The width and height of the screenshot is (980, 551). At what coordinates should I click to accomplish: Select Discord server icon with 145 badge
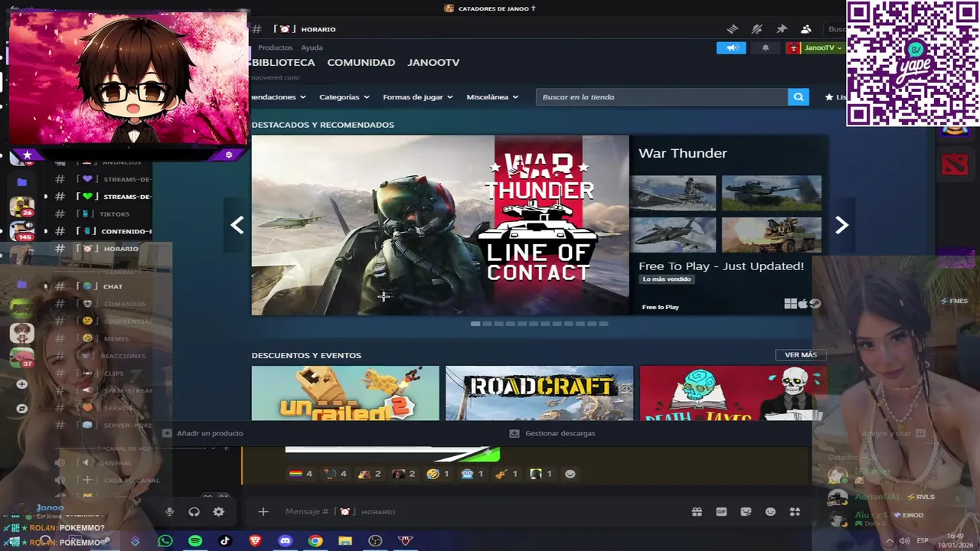(21, 230)
